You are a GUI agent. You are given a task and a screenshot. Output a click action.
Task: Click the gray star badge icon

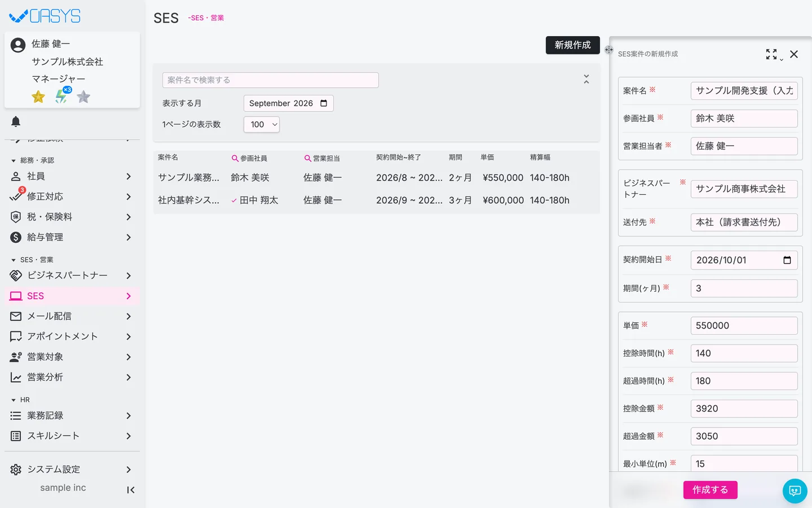(83, 97)
